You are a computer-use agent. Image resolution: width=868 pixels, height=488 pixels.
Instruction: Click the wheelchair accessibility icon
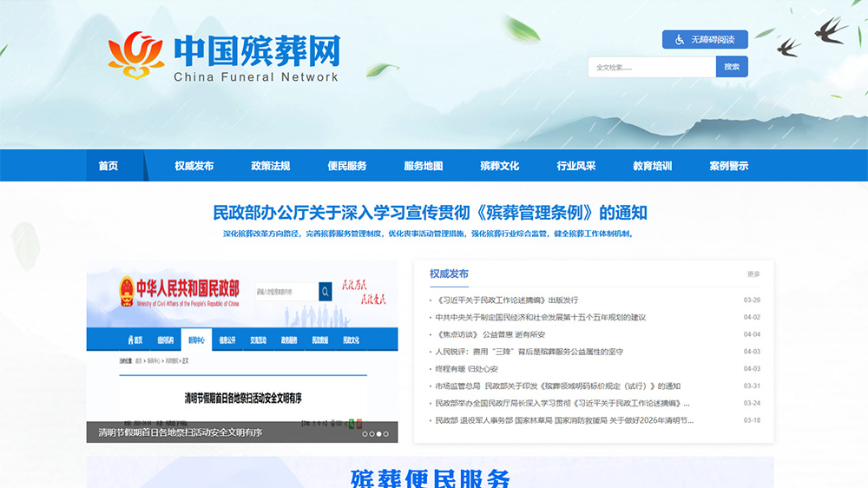pyautogui.click(x=680, y=40)
